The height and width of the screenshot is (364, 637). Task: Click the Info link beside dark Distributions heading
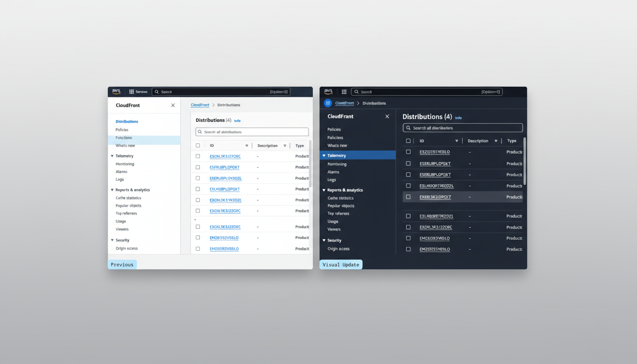458,118
